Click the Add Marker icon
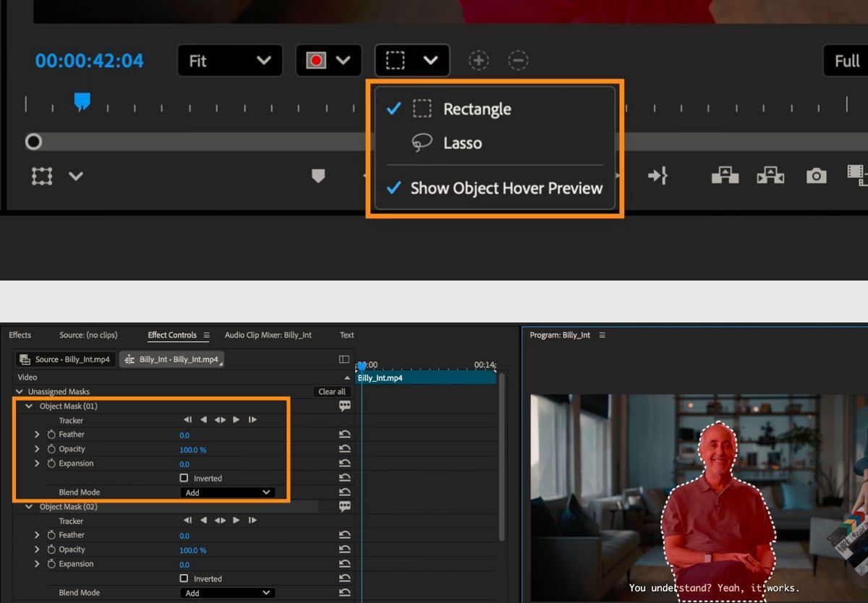Image resolution: width=868 pixels, height=603 pixels. tap(318, 176)
